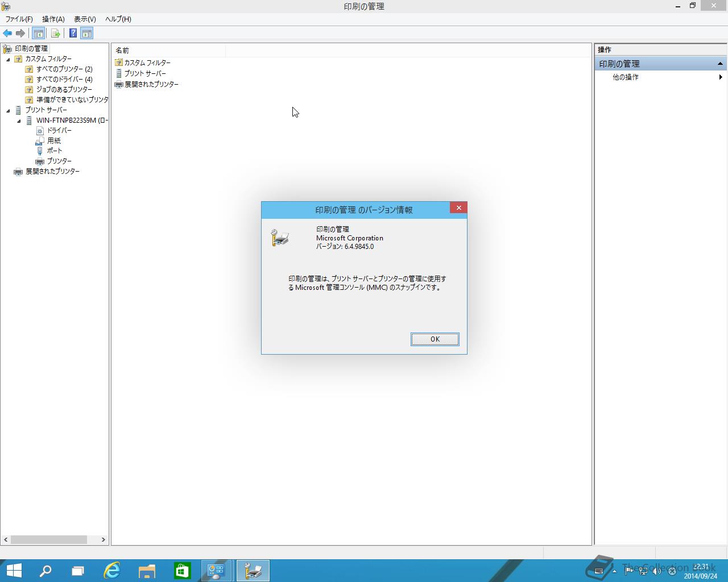Open 展開されたプリンター in the list pane

[x=151, y=85]
